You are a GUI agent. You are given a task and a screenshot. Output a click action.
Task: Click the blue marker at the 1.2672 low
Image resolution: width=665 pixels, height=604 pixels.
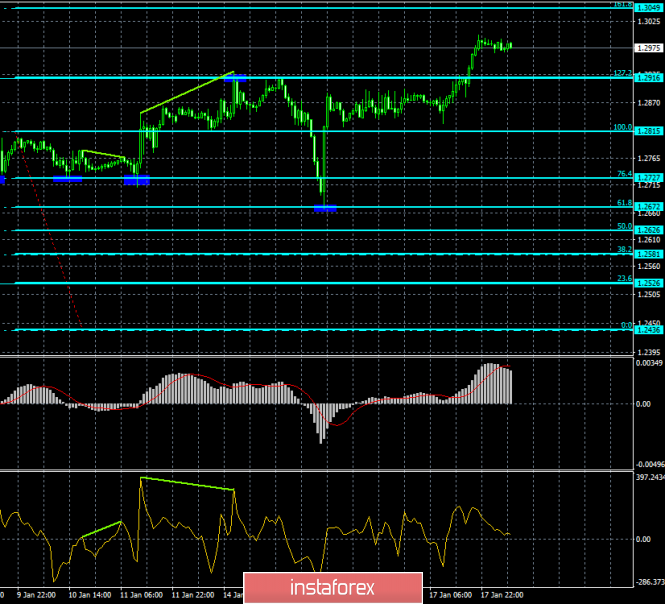click(x=325, y=208)
